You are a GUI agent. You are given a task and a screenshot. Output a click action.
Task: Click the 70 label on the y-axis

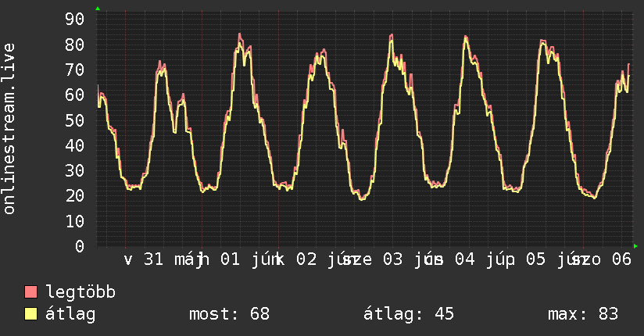point(75,70)
